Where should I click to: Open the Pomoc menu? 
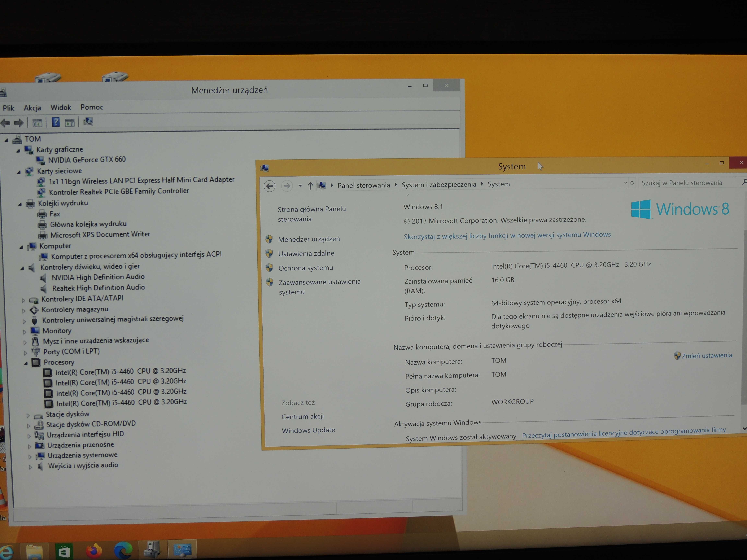coord(92,107)
